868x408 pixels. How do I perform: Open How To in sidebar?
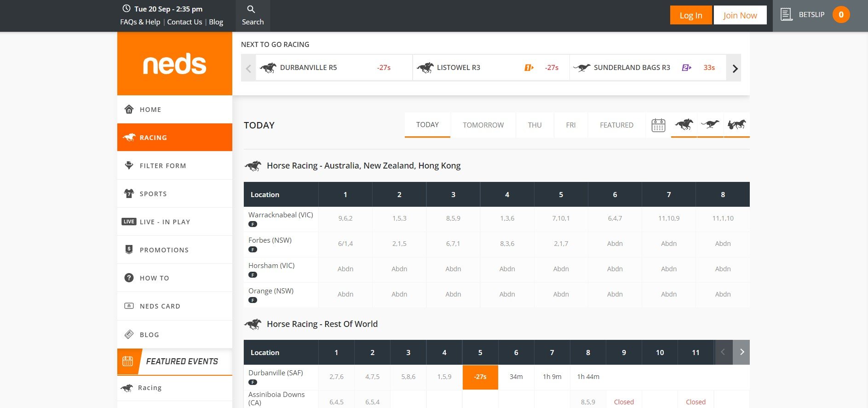[175, 278]
